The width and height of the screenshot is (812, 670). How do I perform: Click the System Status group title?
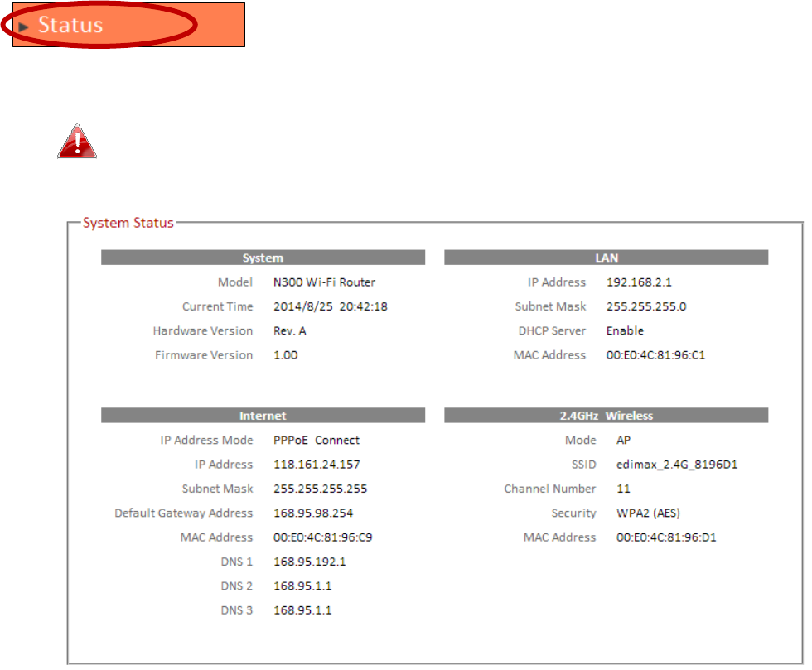pyautogui.click(x=128, y=223)
